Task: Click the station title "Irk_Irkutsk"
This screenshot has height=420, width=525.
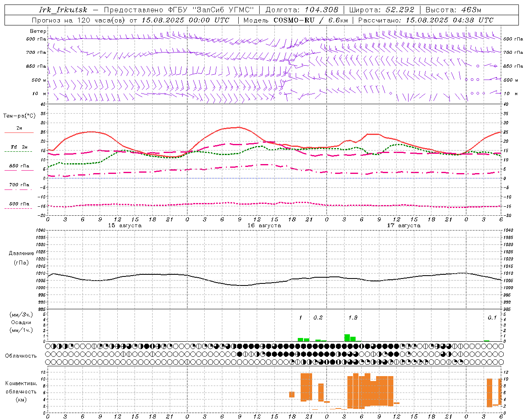Action: tap(63, 10)
